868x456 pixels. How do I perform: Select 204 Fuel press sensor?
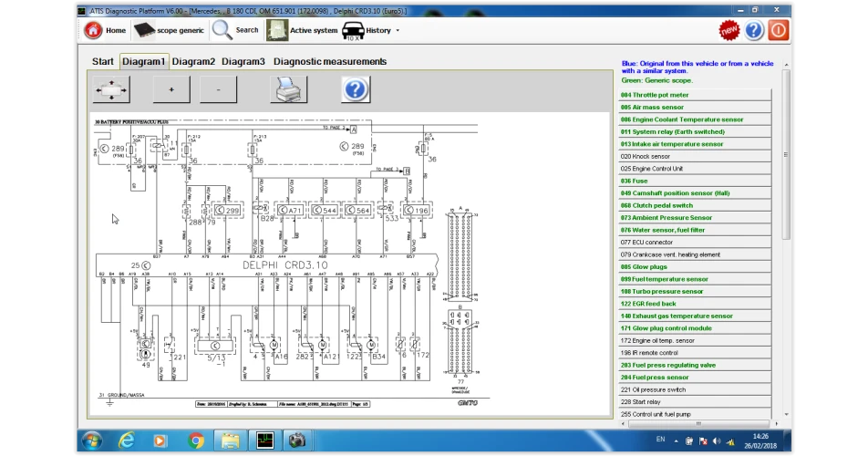[695, 378]
